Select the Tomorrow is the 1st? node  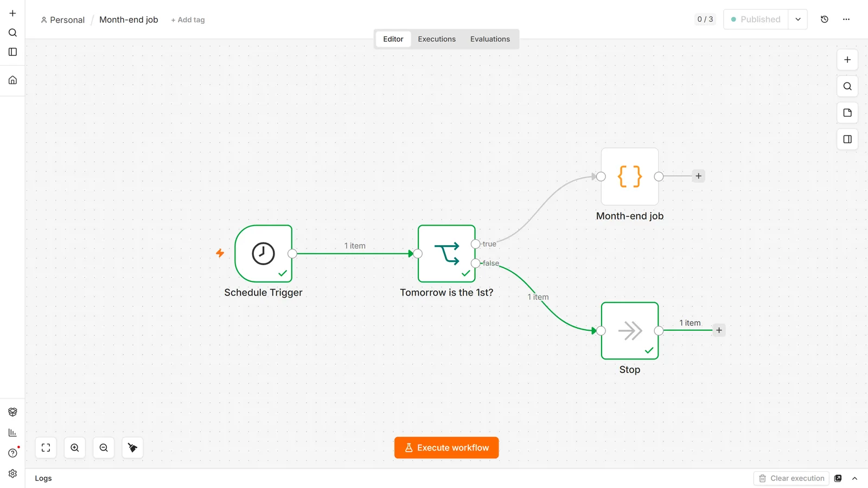[x=446, y=254]
